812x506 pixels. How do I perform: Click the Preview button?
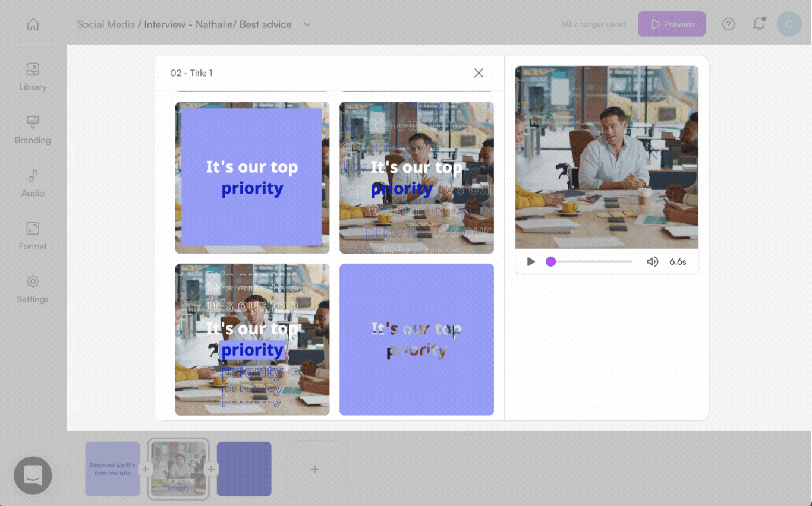point(672,24)
